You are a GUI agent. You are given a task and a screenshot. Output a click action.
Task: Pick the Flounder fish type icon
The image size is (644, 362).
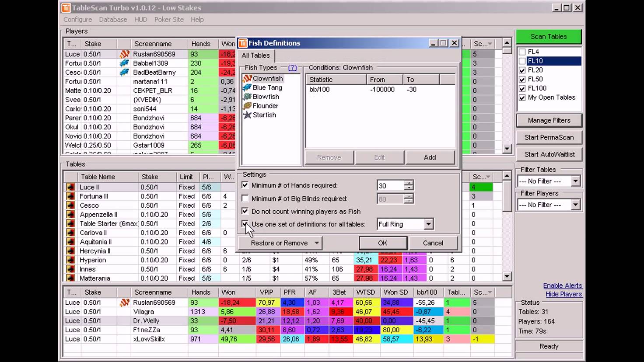(247, 106)
